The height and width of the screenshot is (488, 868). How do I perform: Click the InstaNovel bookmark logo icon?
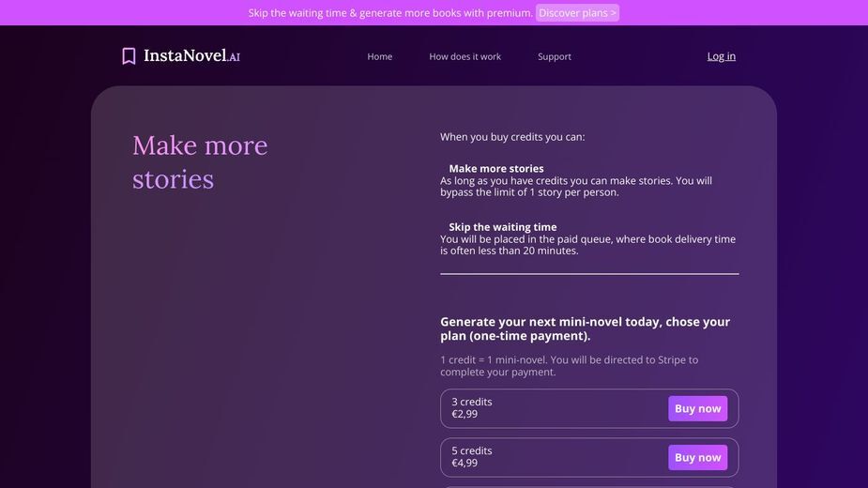click(x=129, y=56)
